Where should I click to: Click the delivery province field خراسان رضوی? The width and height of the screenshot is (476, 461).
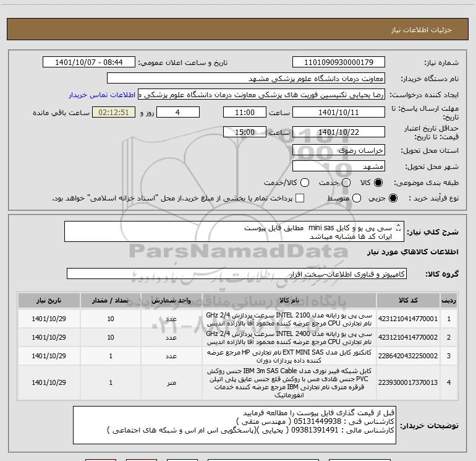tap(339, 150)
